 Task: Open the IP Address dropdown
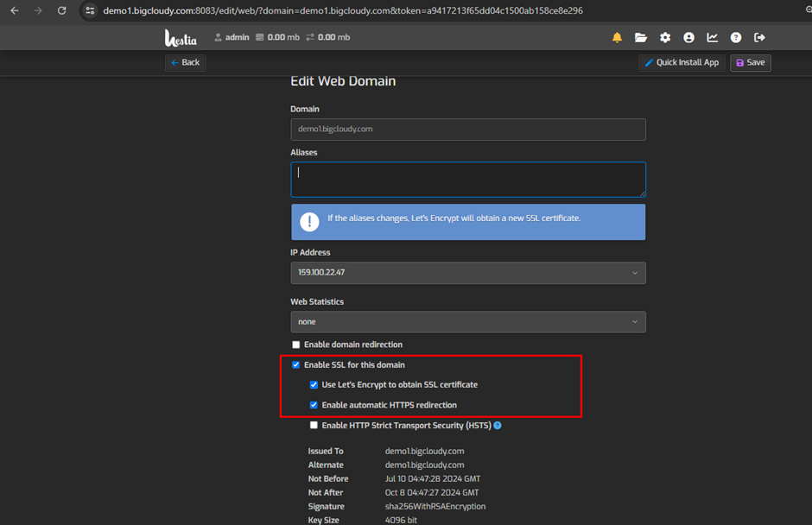tap(467, 272)
